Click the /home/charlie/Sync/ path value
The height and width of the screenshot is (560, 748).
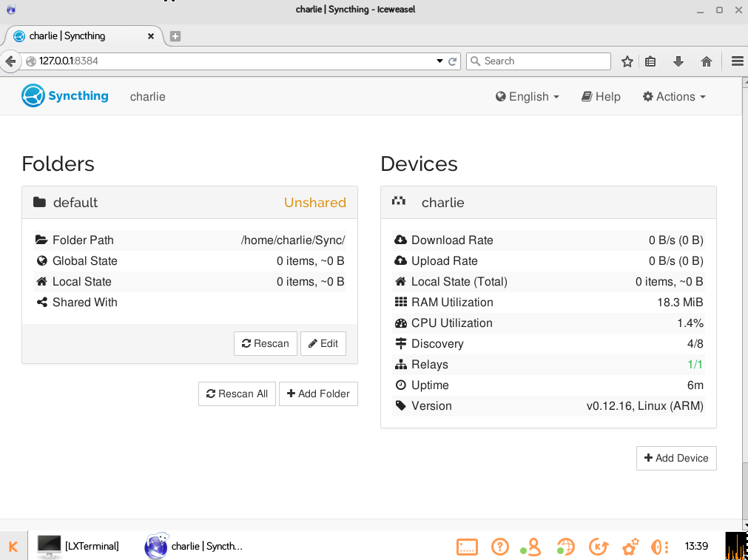click(x=293, y=240)
